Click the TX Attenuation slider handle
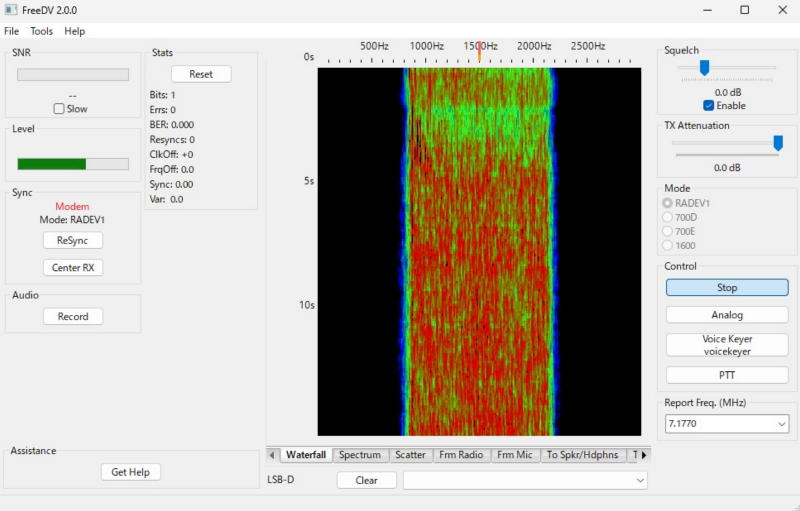The height and width of the screenshot is (511, 800). pos(778,143)
